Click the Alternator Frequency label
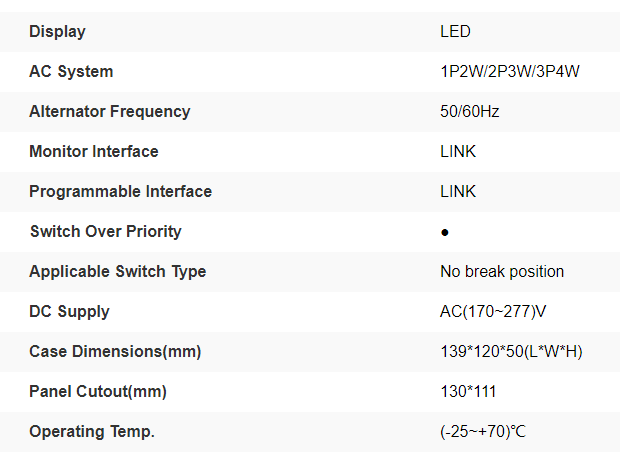The height and width of the screenshot is (456, 620). tap(109, 112)
